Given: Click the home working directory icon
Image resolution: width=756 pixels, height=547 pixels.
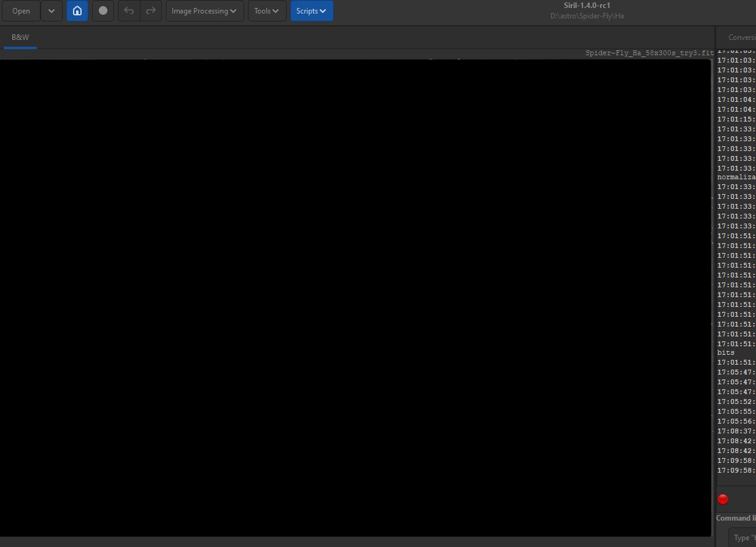Looking at the screenshot, I should coord(77,11).
